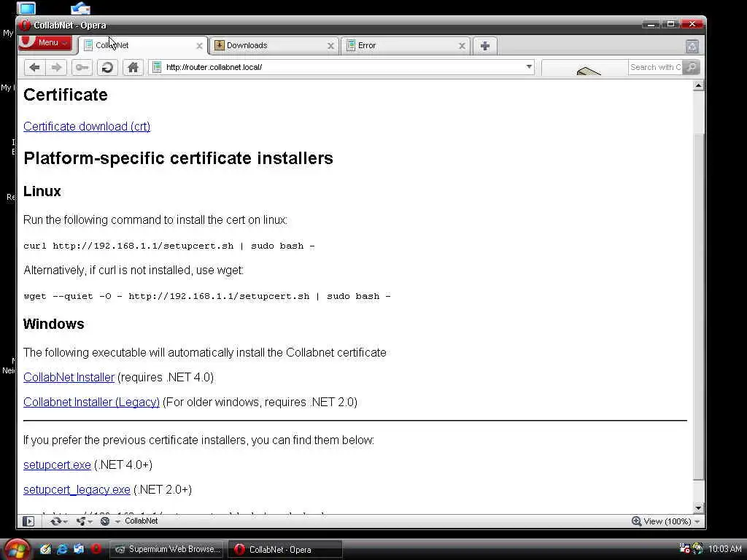Viewport: 747px width, 560px height.
Task: Close the CollabNet tab
Action: (x=200, y=46)
